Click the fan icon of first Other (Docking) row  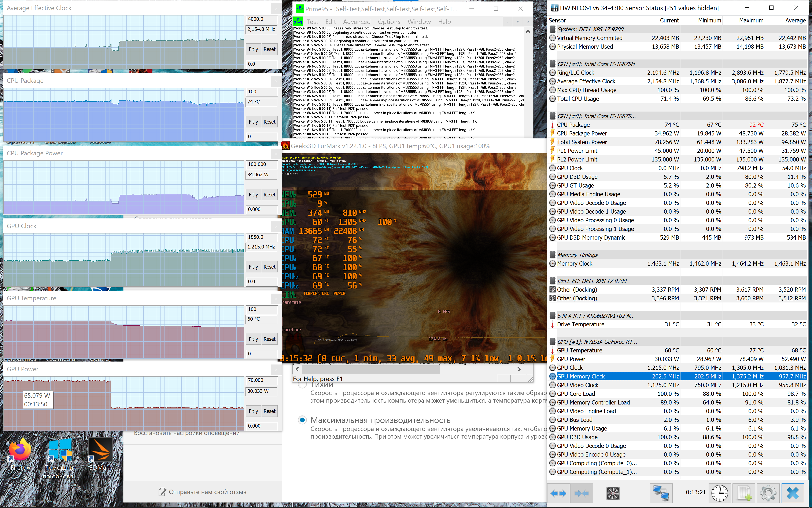click(552, 290)
